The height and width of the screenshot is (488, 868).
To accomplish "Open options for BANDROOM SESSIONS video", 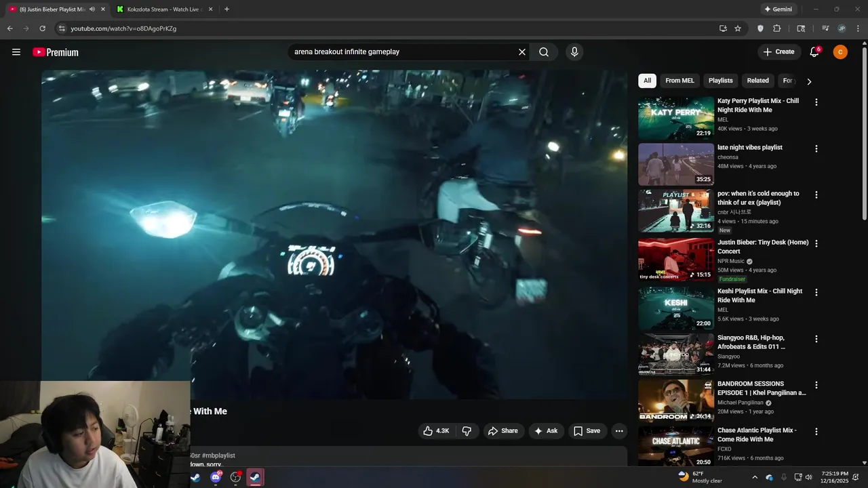I will tap(816, 385).
